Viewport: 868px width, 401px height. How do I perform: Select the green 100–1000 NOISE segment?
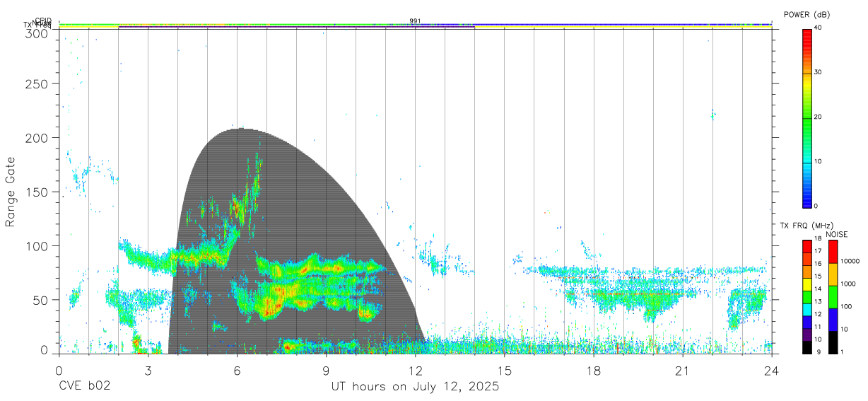(833, 297)
